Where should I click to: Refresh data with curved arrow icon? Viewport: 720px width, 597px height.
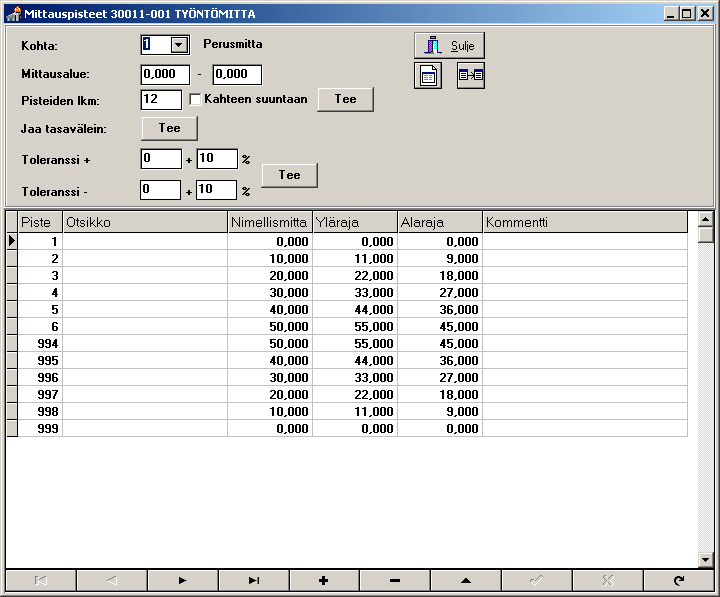[679, 580]
